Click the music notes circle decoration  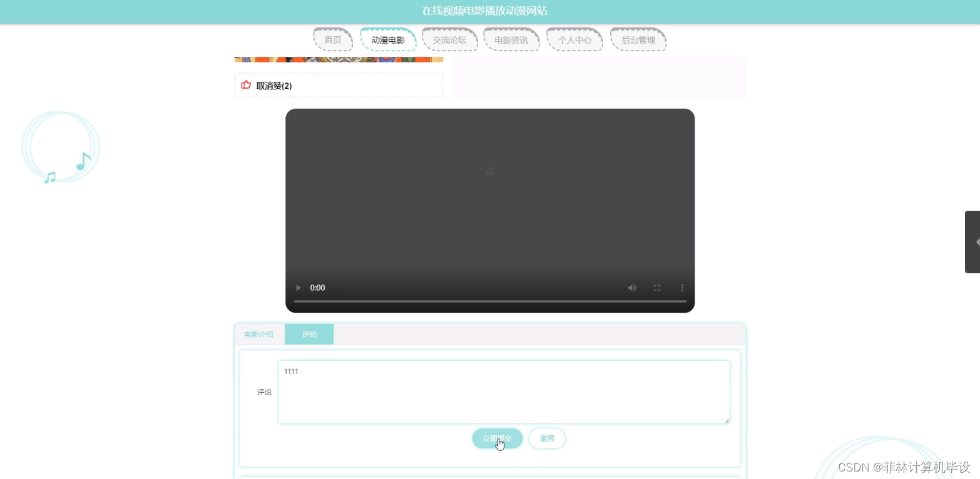coord(60,148)
